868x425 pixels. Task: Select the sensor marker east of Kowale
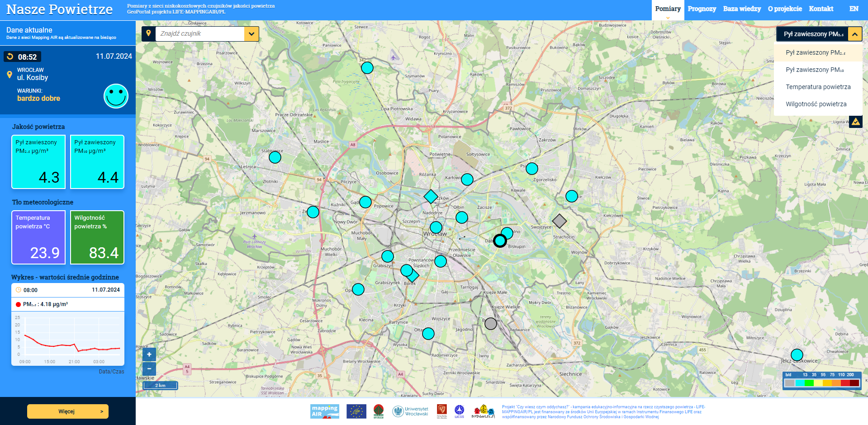pos(572,196)
